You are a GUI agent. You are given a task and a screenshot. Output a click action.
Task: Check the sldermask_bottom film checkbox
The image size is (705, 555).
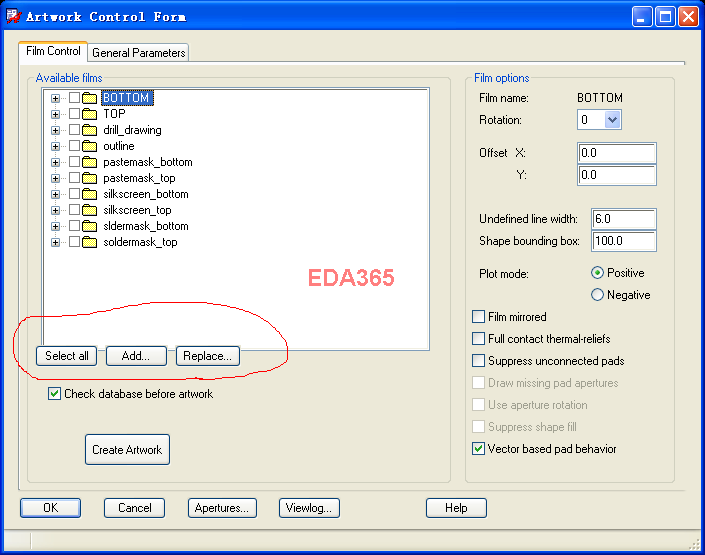point(75,226)
